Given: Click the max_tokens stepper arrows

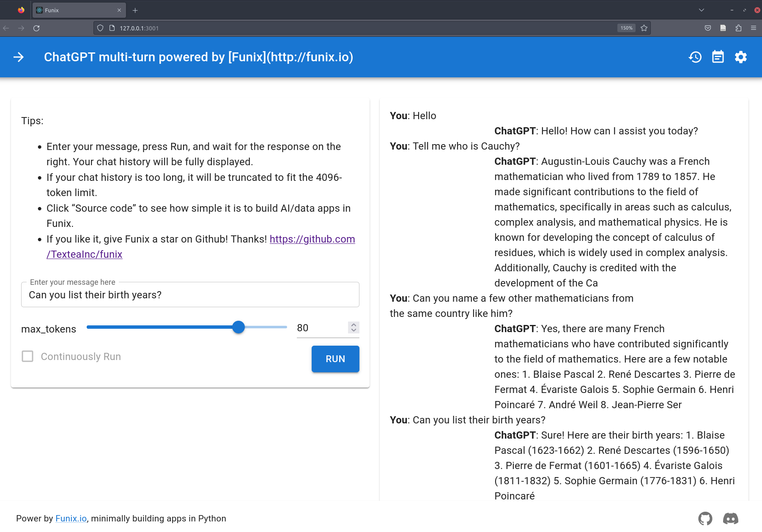Looking at the screenshot, I should 354,327.
